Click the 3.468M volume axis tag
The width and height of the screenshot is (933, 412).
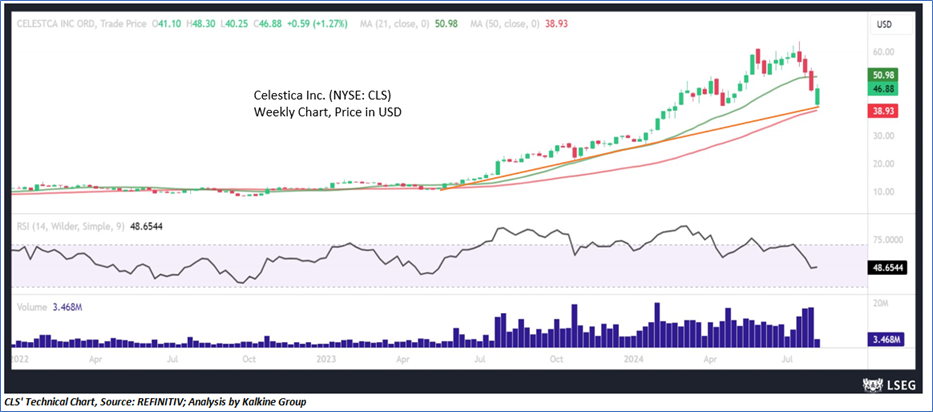coord(885,340)
